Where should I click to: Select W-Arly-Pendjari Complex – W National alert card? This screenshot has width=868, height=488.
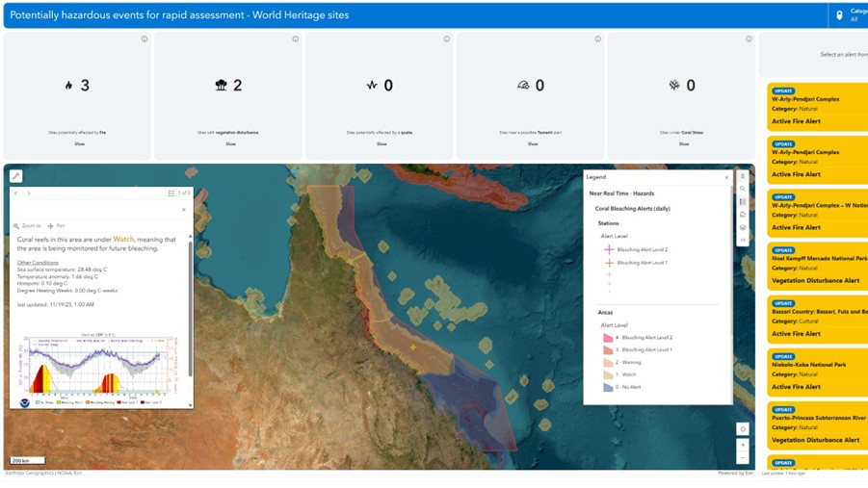(818, 213)
